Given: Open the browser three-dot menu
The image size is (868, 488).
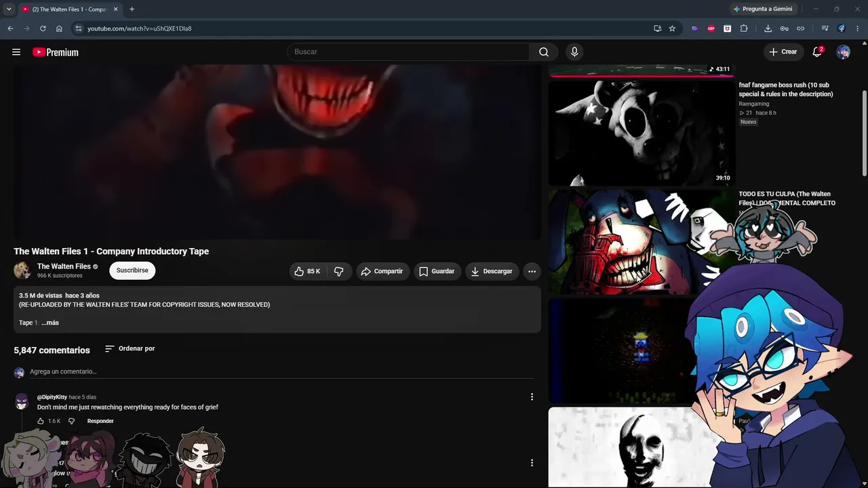Looking at the screenshot, I should tap(858, 28).
